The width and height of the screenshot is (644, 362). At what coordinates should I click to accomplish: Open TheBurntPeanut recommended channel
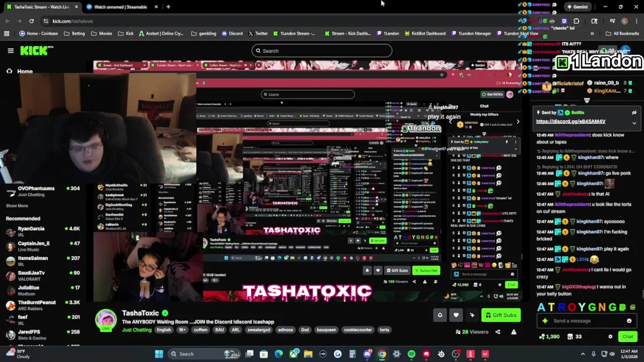43,305
